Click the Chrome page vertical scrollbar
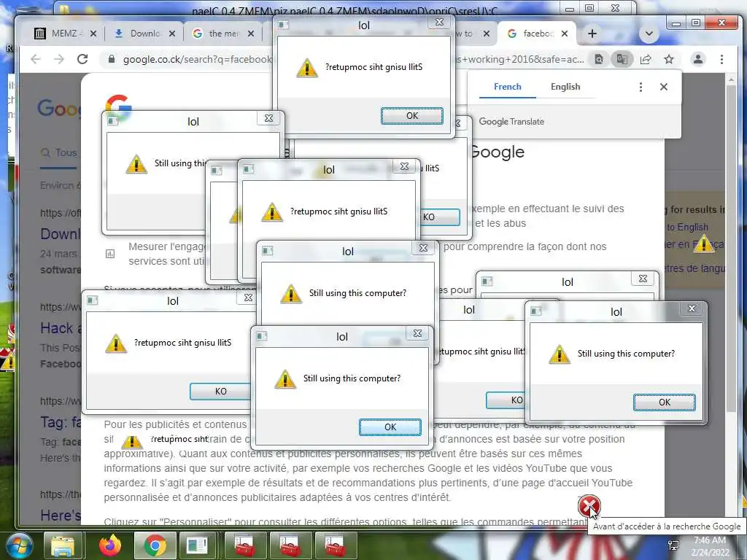The image size is (747, 560). 731,248
